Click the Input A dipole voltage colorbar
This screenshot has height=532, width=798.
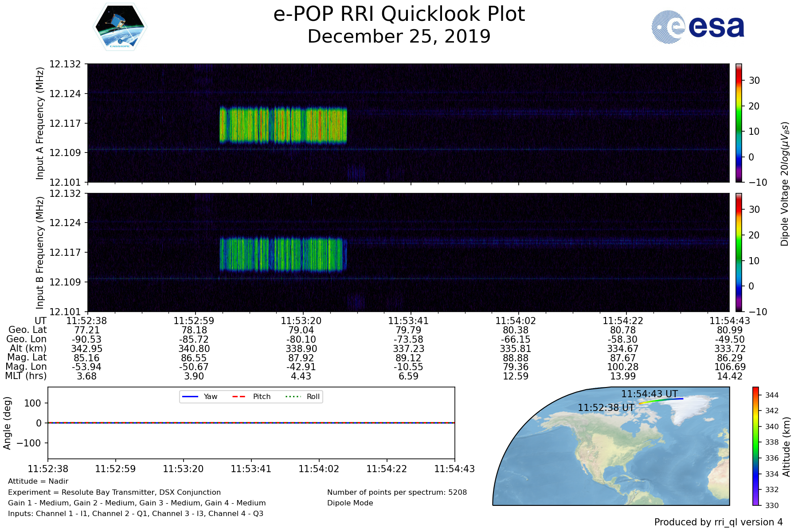[739, 123]
